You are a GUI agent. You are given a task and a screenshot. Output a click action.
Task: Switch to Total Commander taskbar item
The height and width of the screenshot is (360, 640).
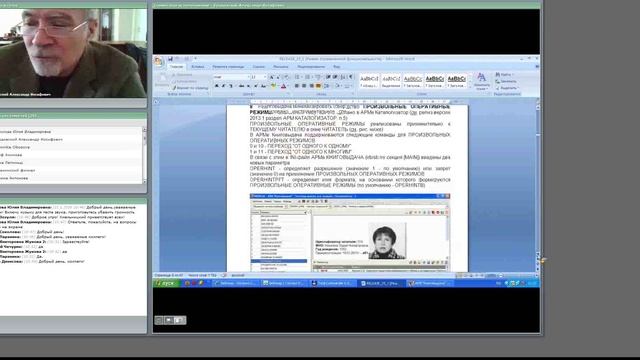pyautogui.click(x=333, y=283)
